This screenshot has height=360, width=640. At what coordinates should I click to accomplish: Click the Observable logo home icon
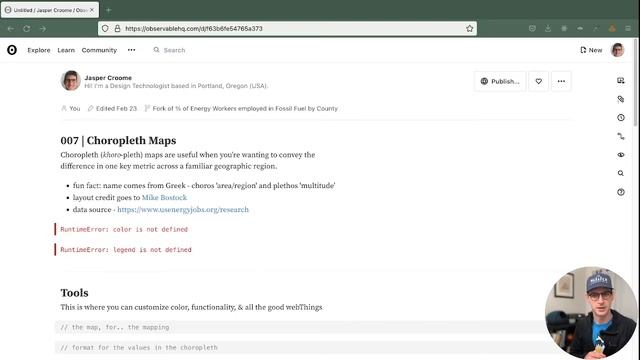pyautogui.click(x=12, y=50)
